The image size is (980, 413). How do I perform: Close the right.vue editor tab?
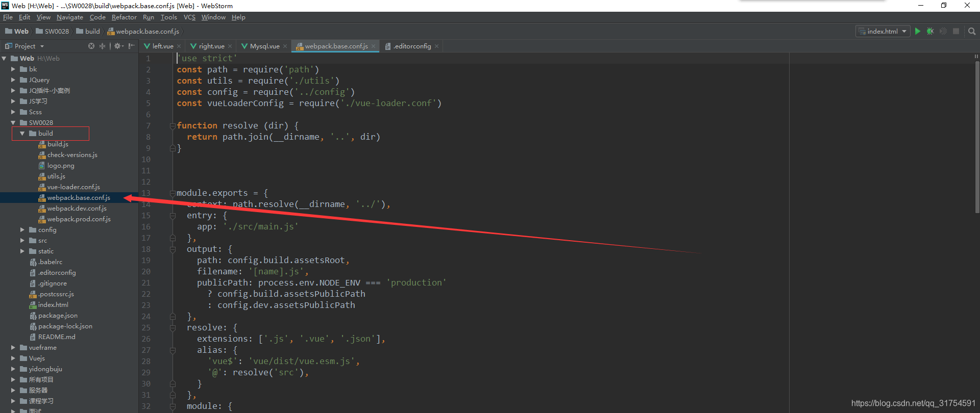click(230, 46)
